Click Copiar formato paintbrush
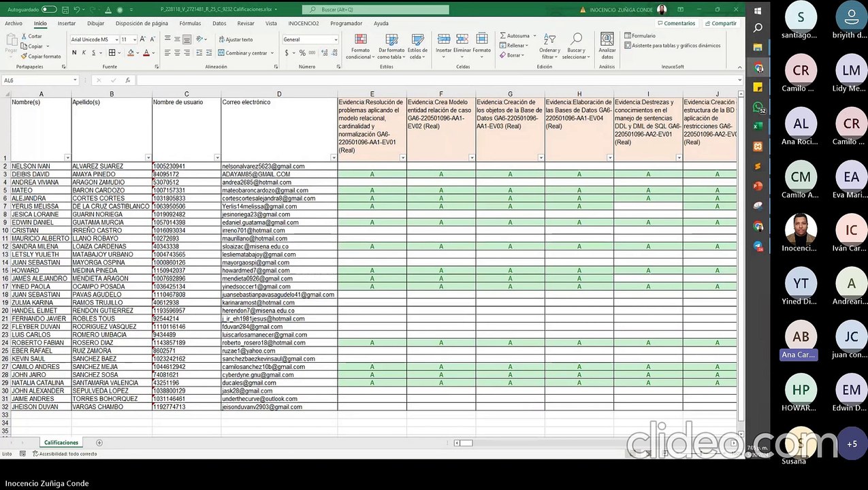868x490 pixels. [x=42, y=56]
